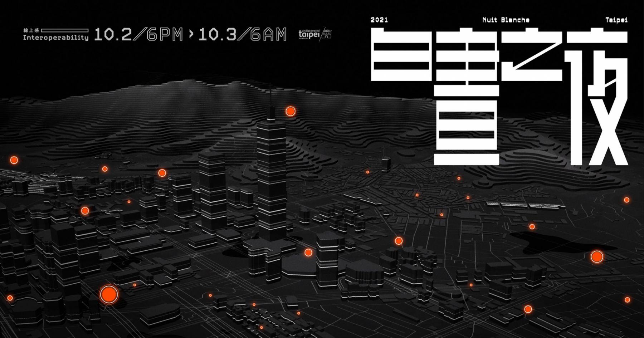Click the '10.2/6PM' start time
The height and width of the screenshot is (338, 644).
pos(138,34)
